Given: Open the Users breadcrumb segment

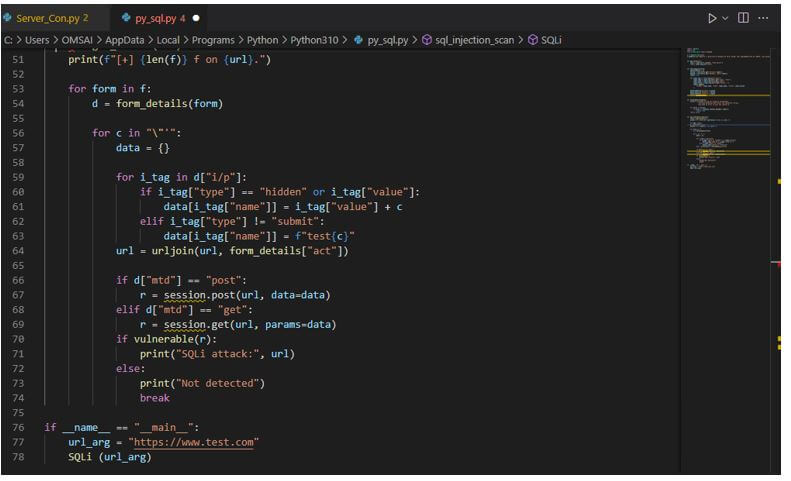Looking at the screenshot, I should [37, 40].
